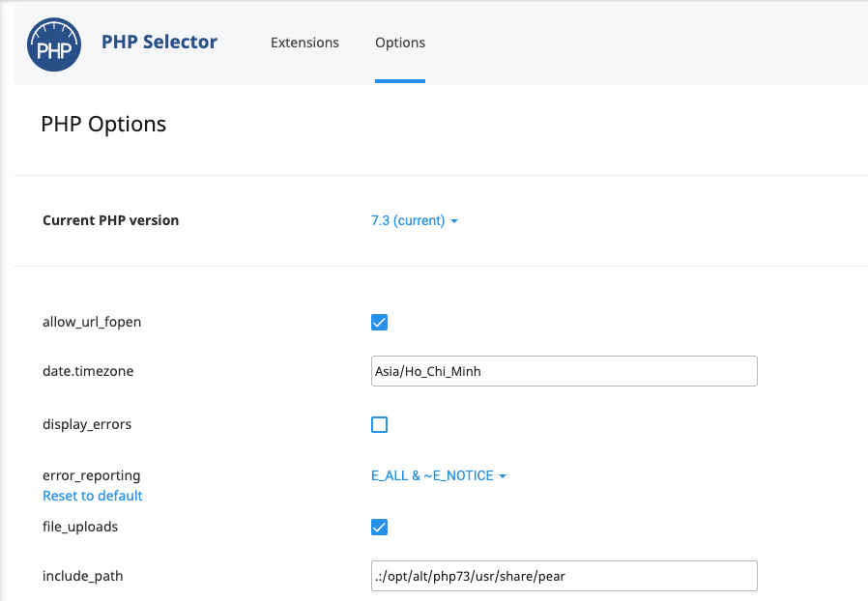Click the allow_url_fopen label
The image size is (868, 601).
point(92,322)
